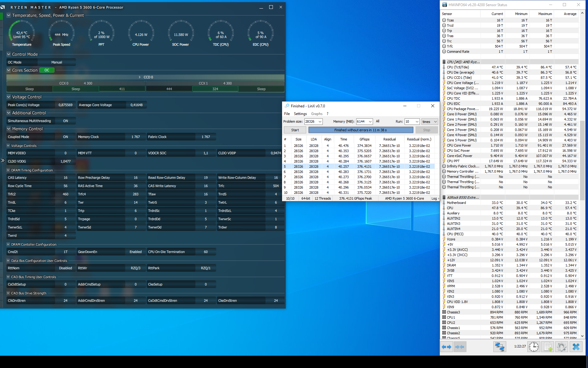
Task: Toggle Memory Coupled Mode ON setting
Action: point(66,137)
